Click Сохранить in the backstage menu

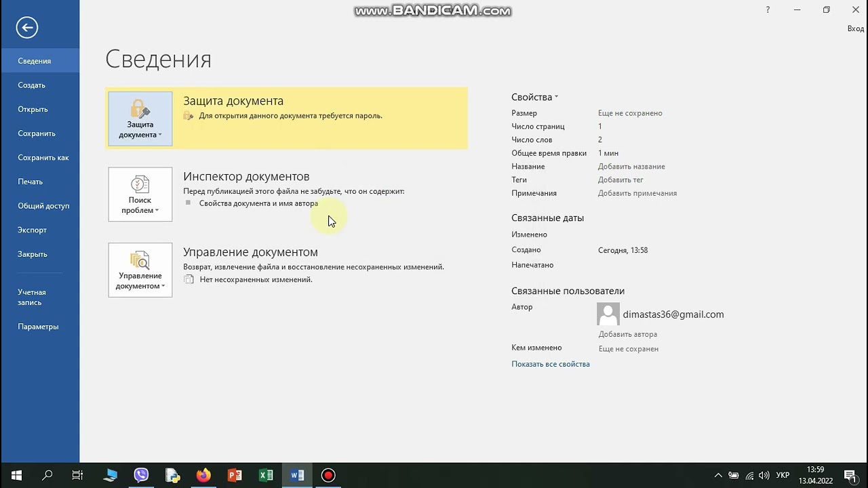point(40,134)
